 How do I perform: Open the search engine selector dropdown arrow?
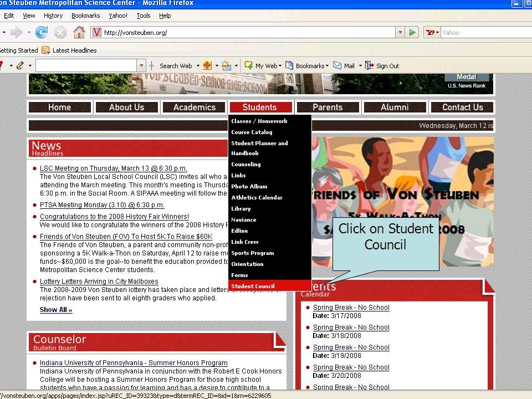point(438,33)
